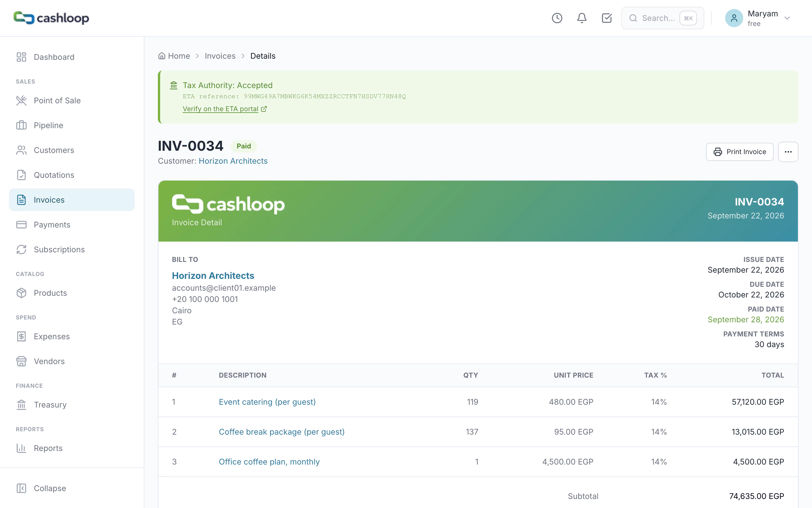Click the Print Invoice button
The image size is (812, 508).
[740, 152]
